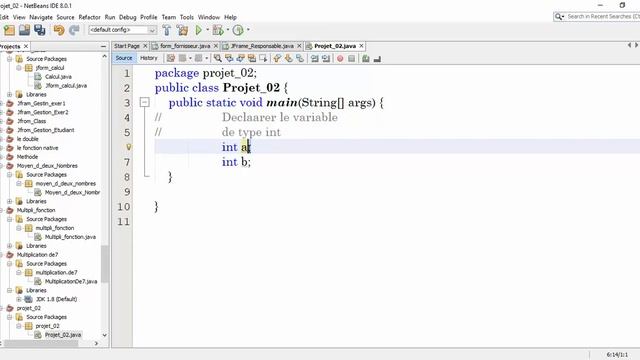Image resolution: width=640 pixels, height=360 pixels.
Task: Click the Save All toolbar icon
Action: (x=40, y=30)
